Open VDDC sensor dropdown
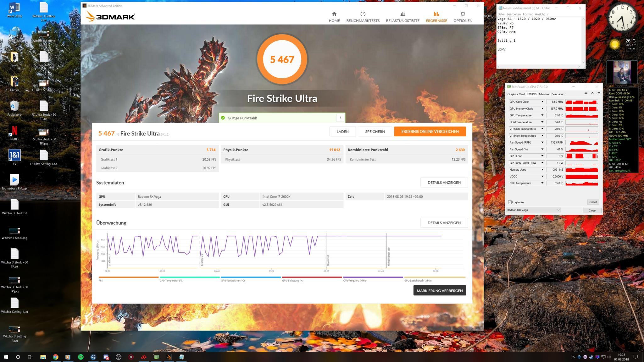Viewport: 644px width, 362px height. click(542, 176)
